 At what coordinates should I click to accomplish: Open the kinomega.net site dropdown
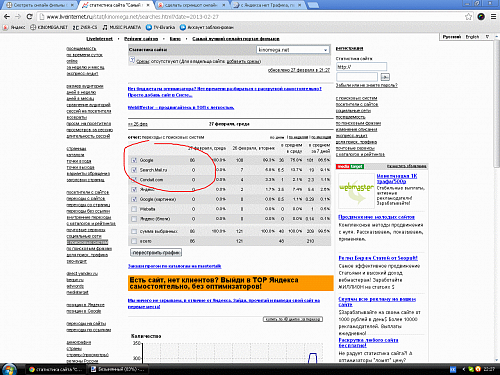tap(293, 50)
